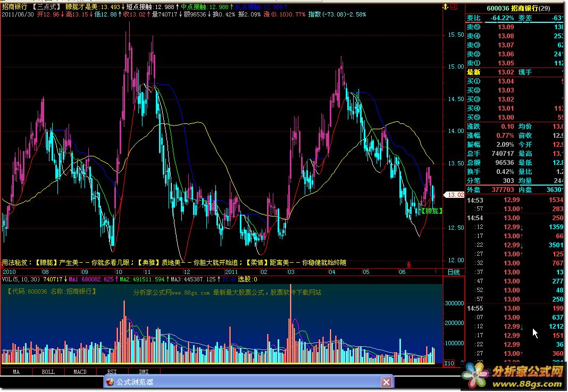Click the 【代码:600036 名称:招商银行】 volume pane label
568x392 pixels.
coord(51,291)
